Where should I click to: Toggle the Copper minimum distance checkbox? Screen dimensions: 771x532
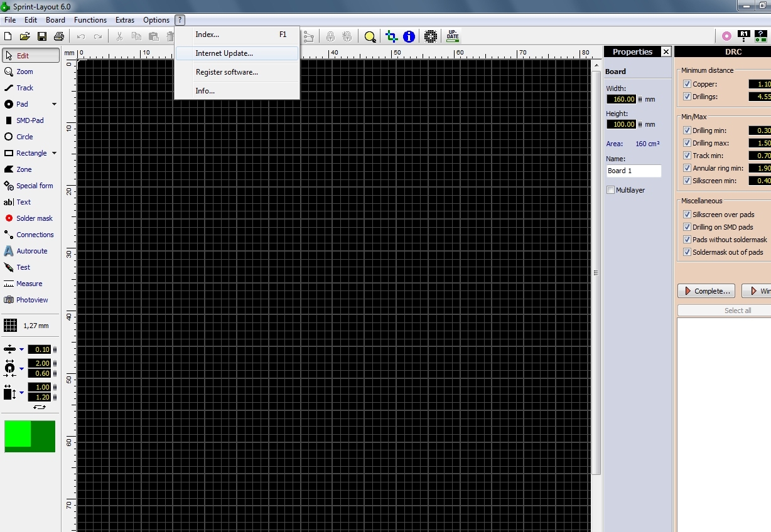(687, 84)
